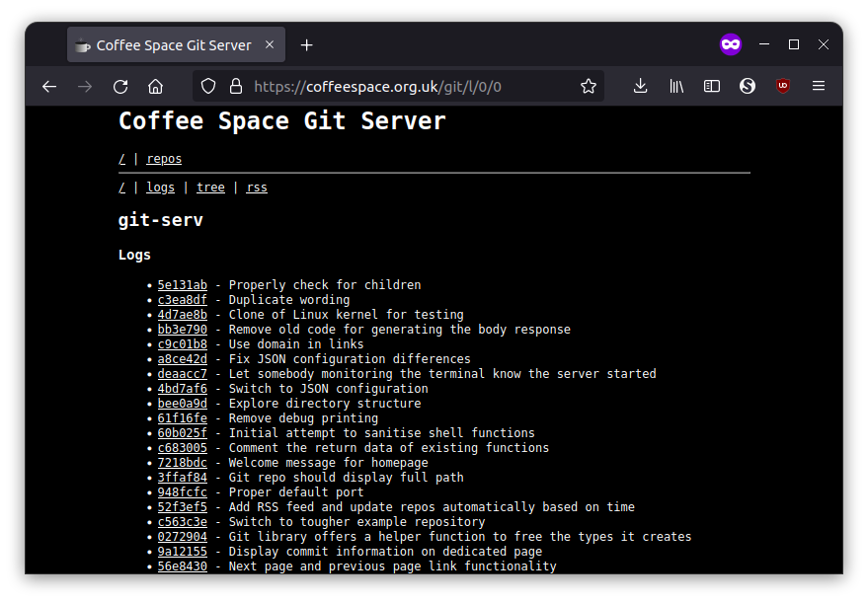
Task: Open commit 5e131ab
Action: 182,285
